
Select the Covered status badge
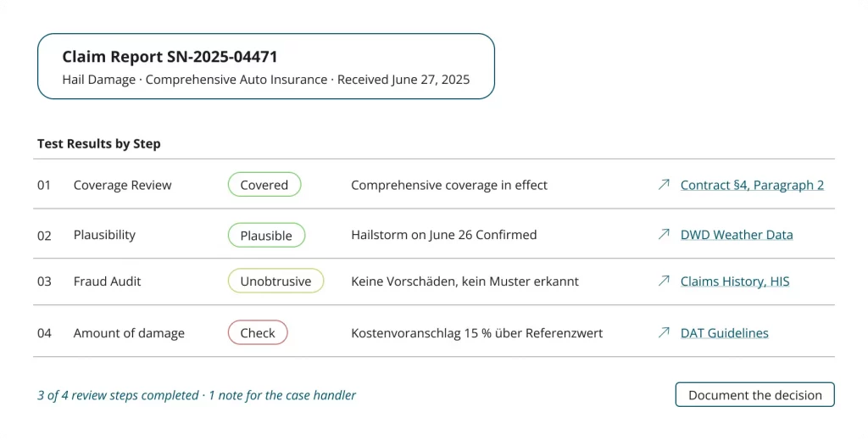[x=264, y=185]
